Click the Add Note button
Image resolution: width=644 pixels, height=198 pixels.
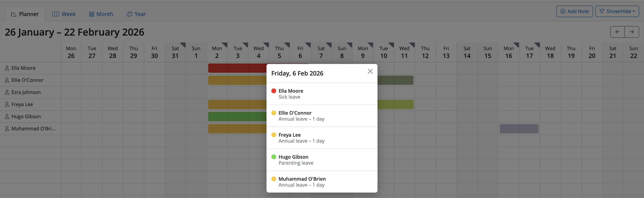574,12
